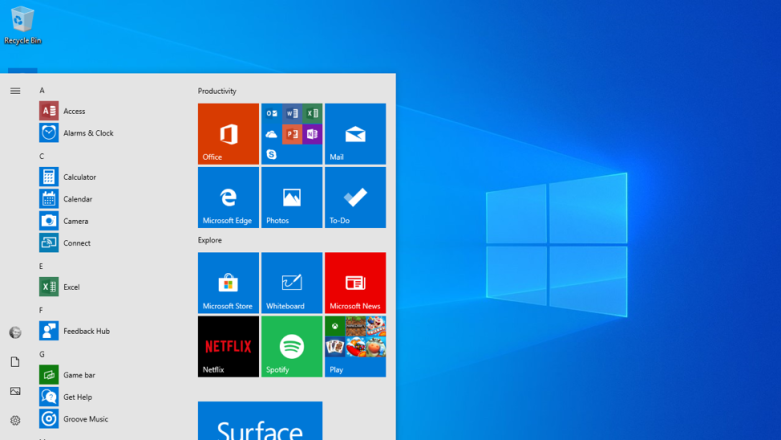
Task: Click the Productivity group title
Action: tap(217, 91)
